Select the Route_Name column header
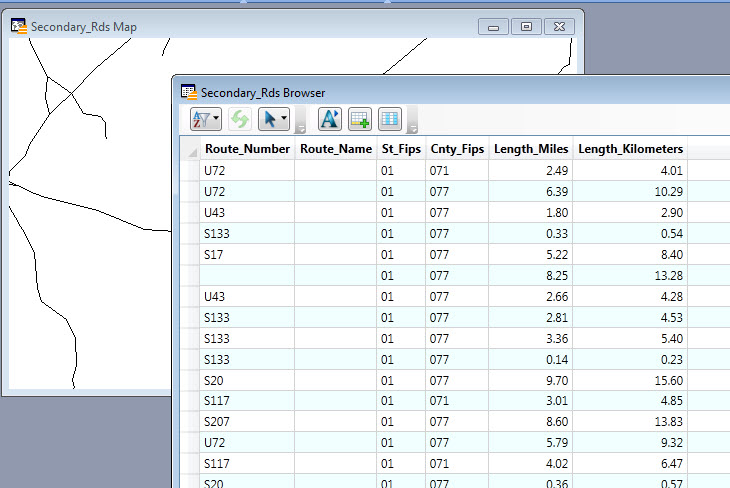Image resolution: width=730 pixels, height=488 pixels. click(336, 149)
